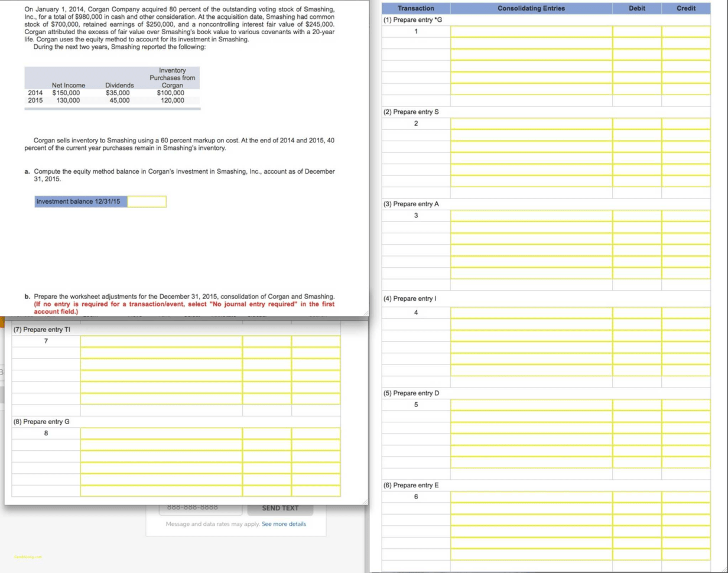Viewport: 728px width, 573px height.
Task: Click the 888-888-8888 phone number field
Action: click(200, 507)
